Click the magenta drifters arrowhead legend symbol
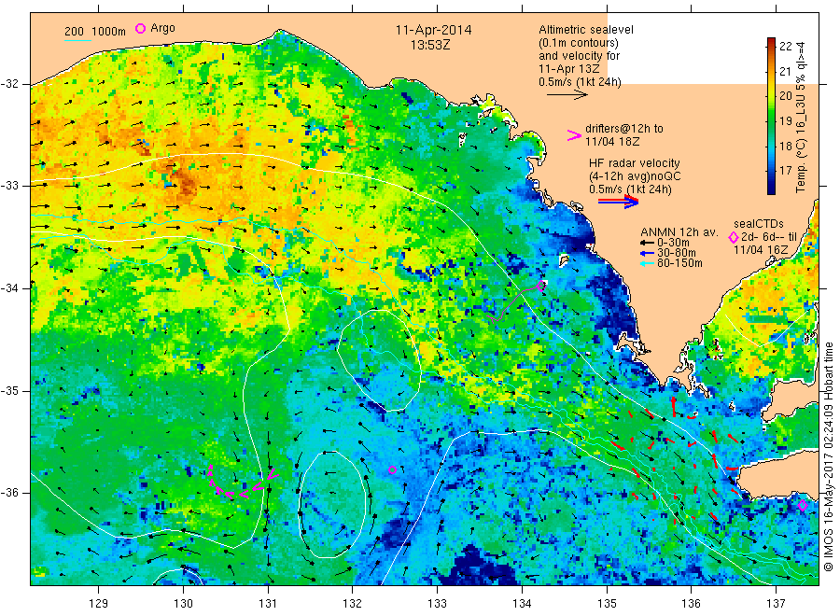The width and height of the screenshot is (840, 616). (x=574, y=135)
